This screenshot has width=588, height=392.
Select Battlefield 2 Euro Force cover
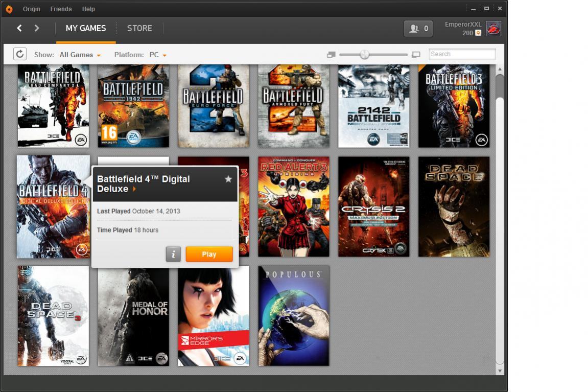coord(214,106)
